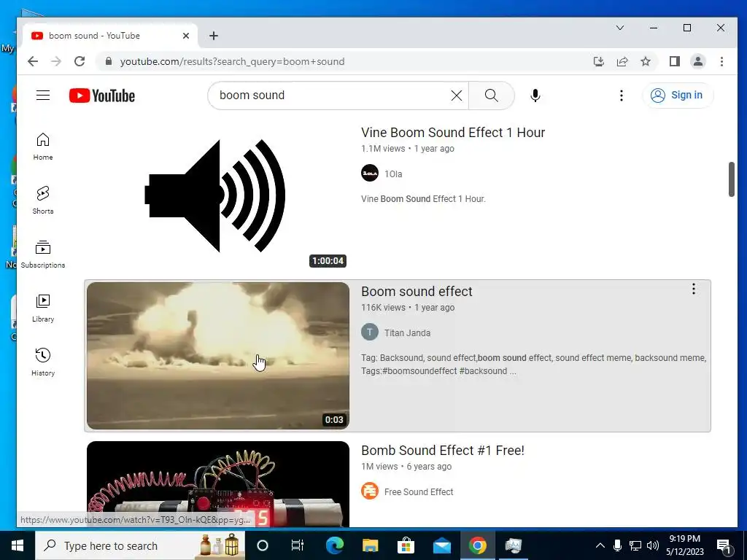
Task: Go to Home in the sidebar
Action: click(x=43, y=146)
